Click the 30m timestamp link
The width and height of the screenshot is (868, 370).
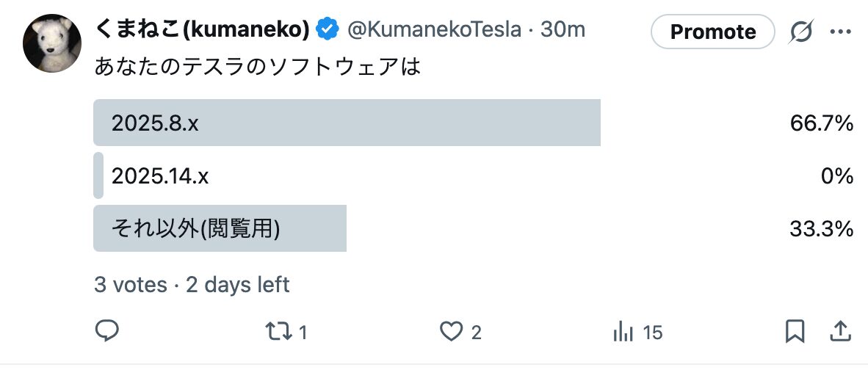pyautogui.click(x=563, y=30)
